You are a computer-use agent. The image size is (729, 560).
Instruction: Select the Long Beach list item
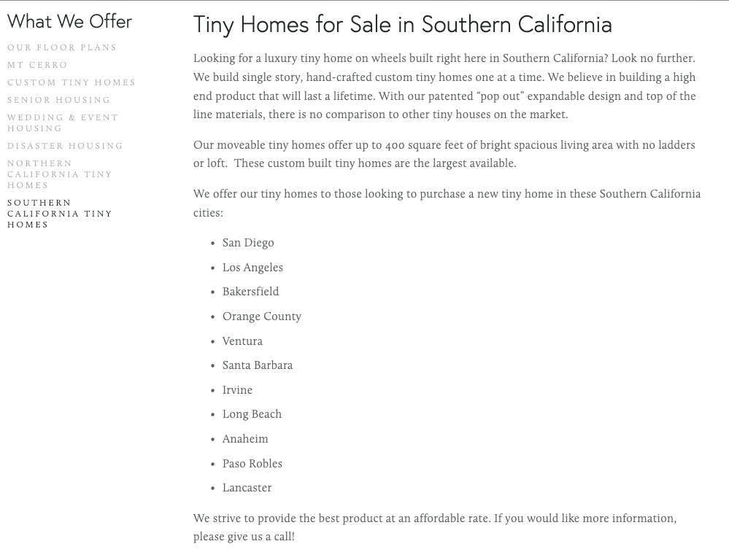(252, 415)
